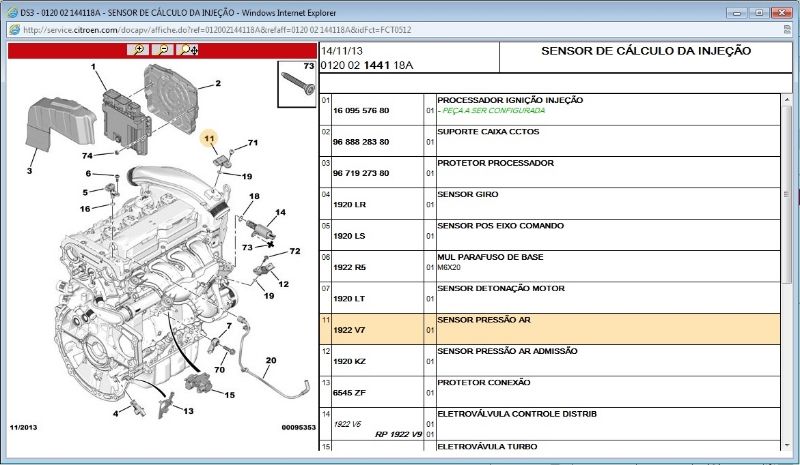Click highlighted SENSOR PRESSÃO AR row text
This screenshot has height=465, width=800.
tap(484, 320)
